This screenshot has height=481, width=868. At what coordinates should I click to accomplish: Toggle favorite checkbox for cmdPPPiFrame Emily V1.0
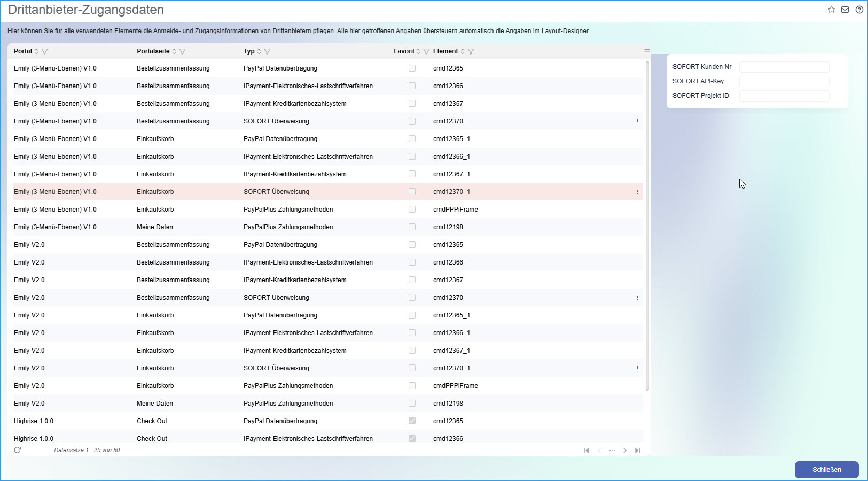412,210
